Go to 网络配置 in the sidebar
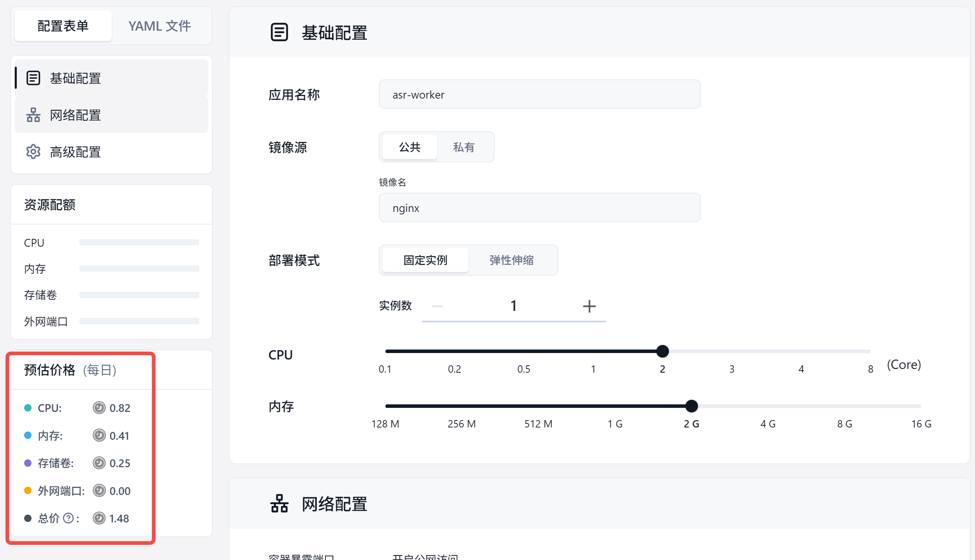Image resolution: width=975 pixels, height=560 pixels. tap(75, 115)
